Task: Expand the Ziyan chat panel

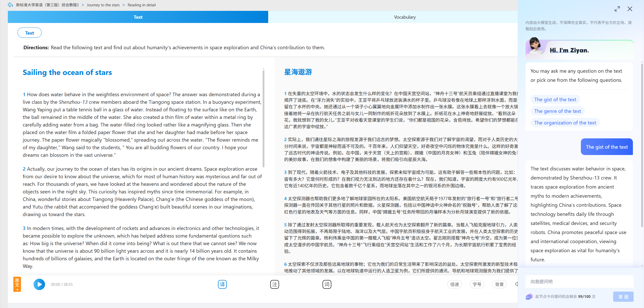Action: click(x=617, y=9)
